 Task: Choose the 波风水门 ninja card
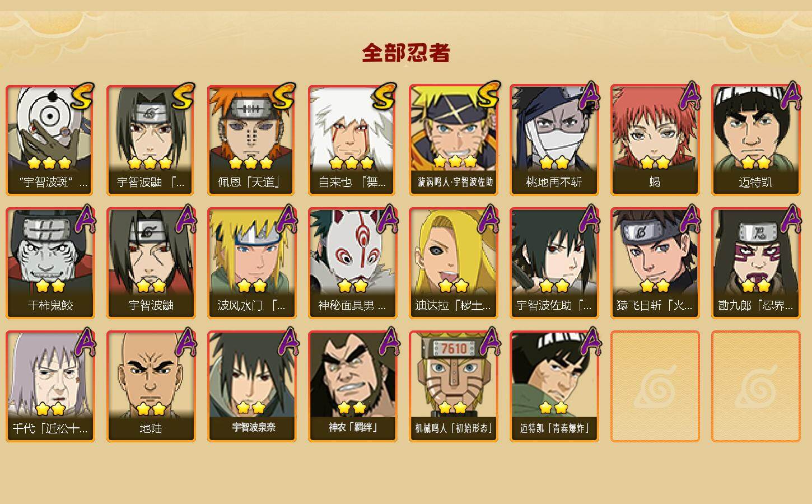tap(251, 263)
